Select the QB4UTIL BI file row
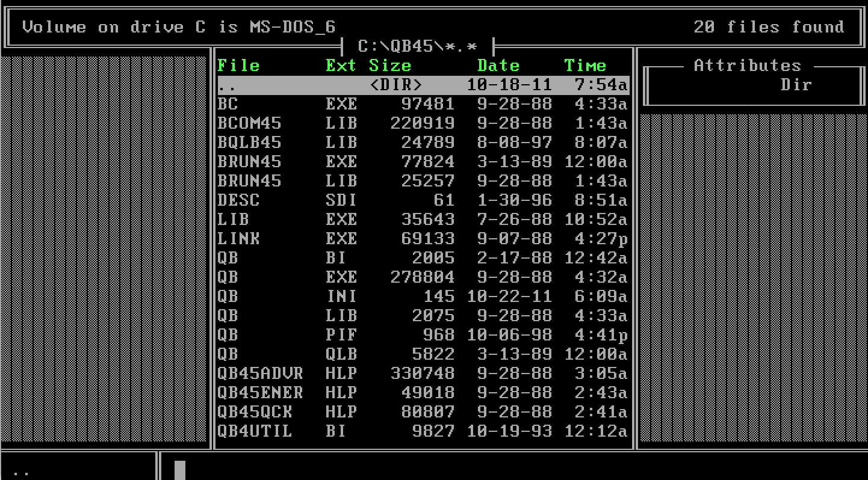 coord(423,431)
